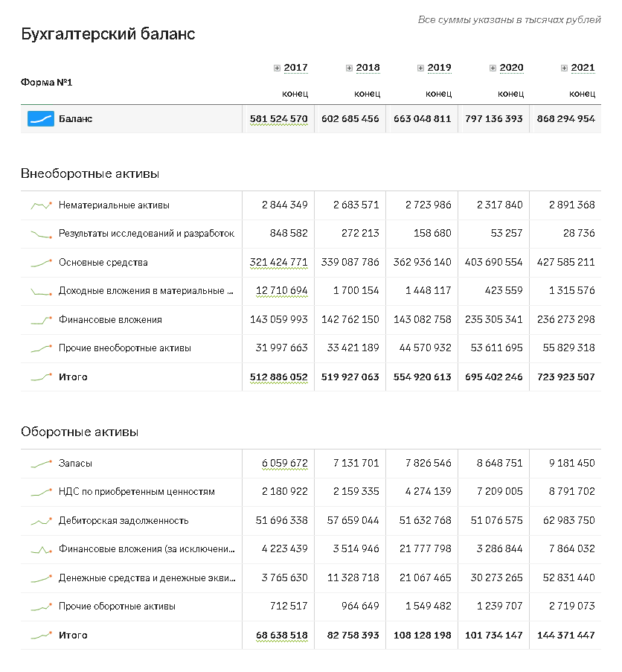The height and width of the screenshot is (672, 622).
Task: Click value 964 649 in 2018
Action: pos(360,606)
